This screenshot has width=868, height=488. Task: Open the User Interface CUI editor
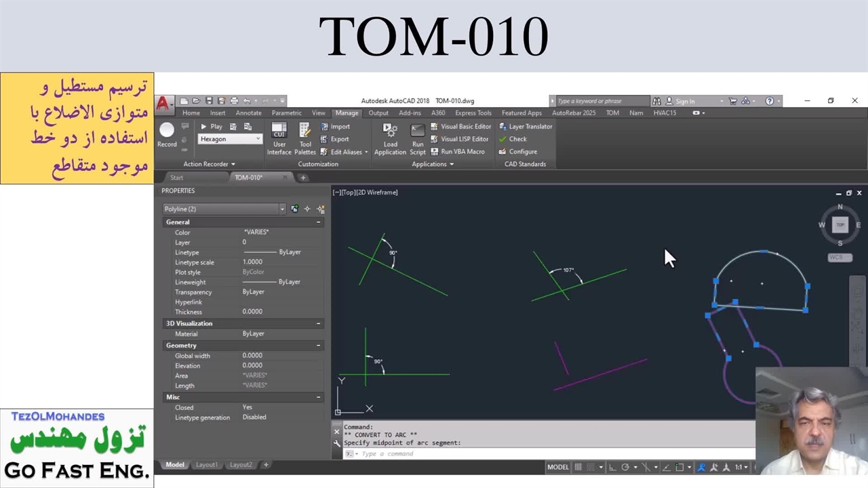(279, 138)
